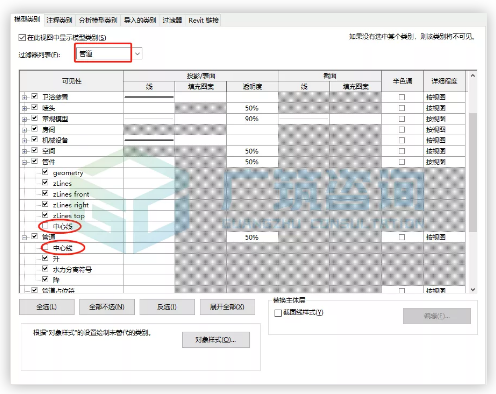Enable halftone for 喷头 row
496x394 pixels.
click(x=402, y=108)
